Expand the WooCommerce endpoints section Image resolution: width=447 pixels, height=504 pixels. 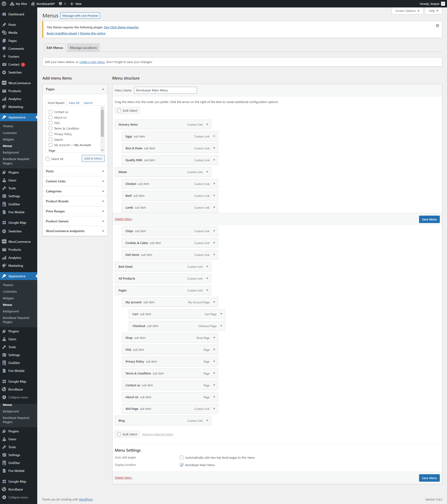point(102,231)
